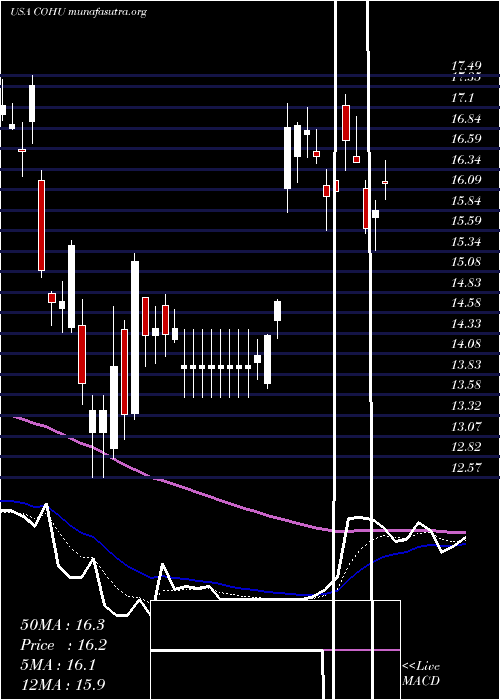Click the 12.57 price axis label
This screenshot has width=500, height=700.
pyautogui.click(x=466, y=467)
